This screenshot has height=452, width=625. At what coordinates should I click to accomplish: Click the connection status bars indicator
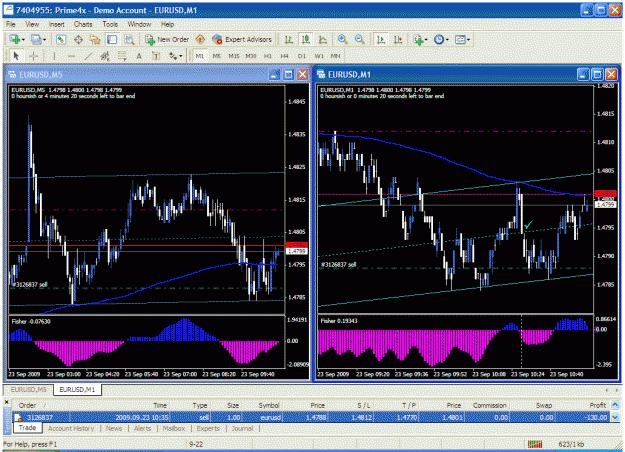pos(535,444)
